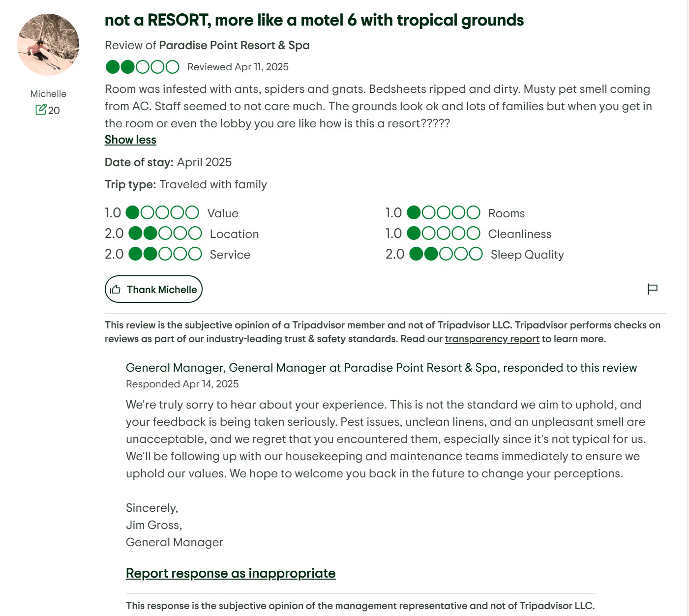Click Report response as inappropriate
This screenshot has height=616, width=689.
231,573
